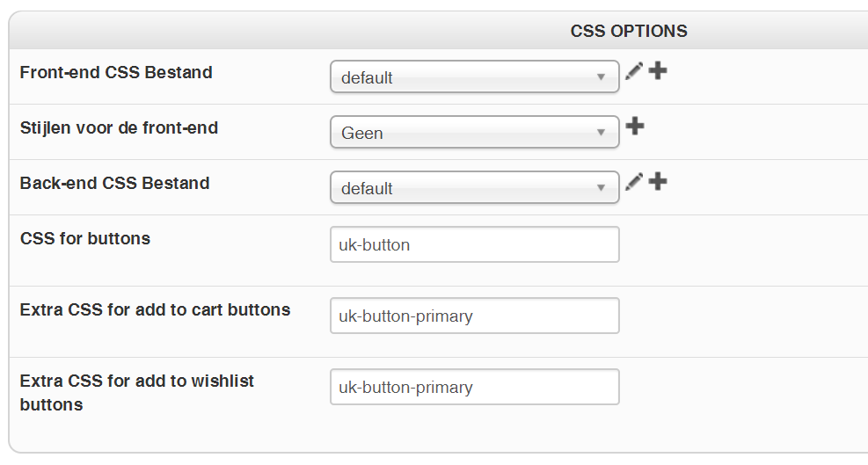The height and width of the screenshot is (465, 868).
Task: Click the 'Stijlen voor de front-end' label
Action: 119,127
